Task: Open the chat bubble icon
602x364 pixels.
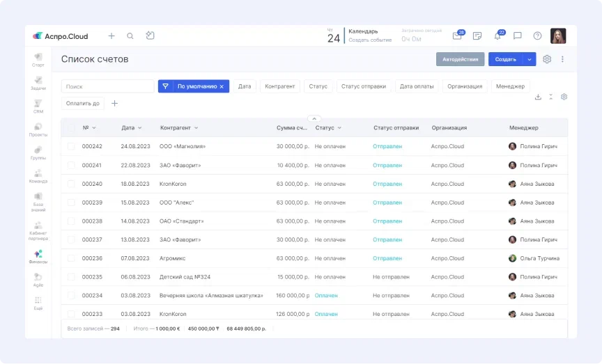Action: tap(518, 35)
